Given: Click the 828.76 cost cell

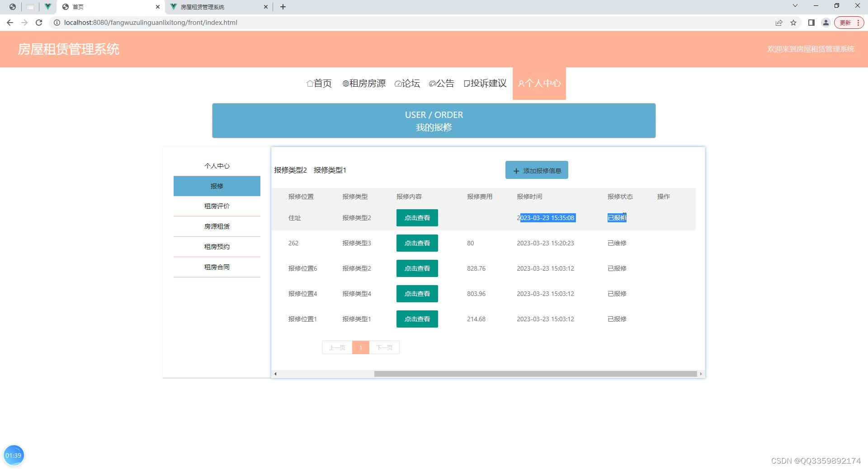Looking at the screenshot, I should [476, 268].
